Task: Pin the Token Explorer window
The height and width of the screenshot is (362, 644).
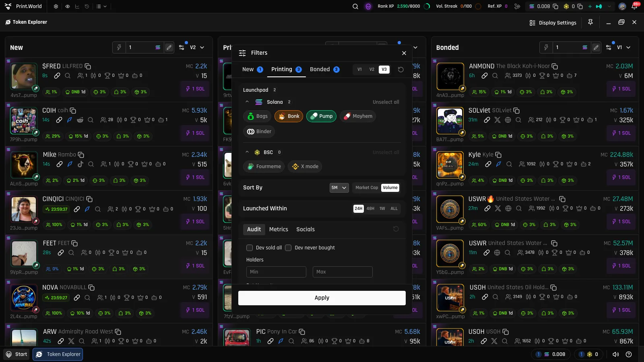Action: [590, 22]
